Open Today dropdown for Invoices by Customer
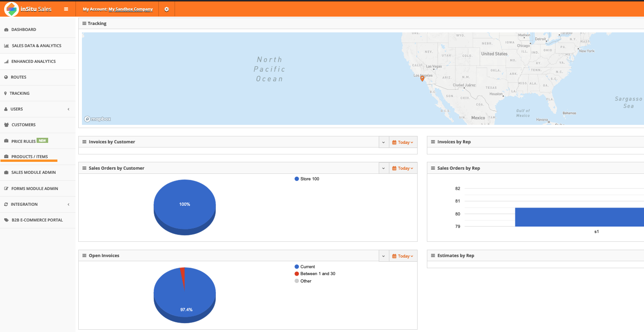 click(x=402, y=142)
